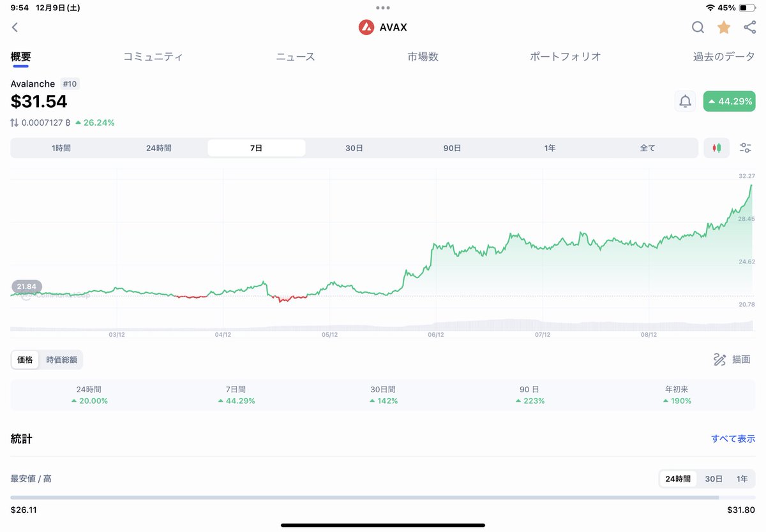This screenshot has width=766, height=532.
Task: Tap the Avalanche coin name
Action: [33, 84]
